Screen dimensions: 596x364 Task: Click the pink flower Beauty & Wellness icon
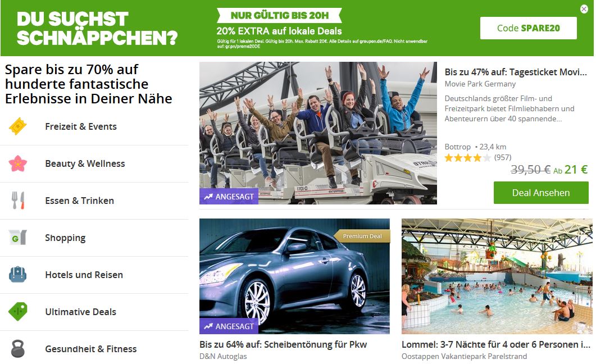[x=18, y=163]
